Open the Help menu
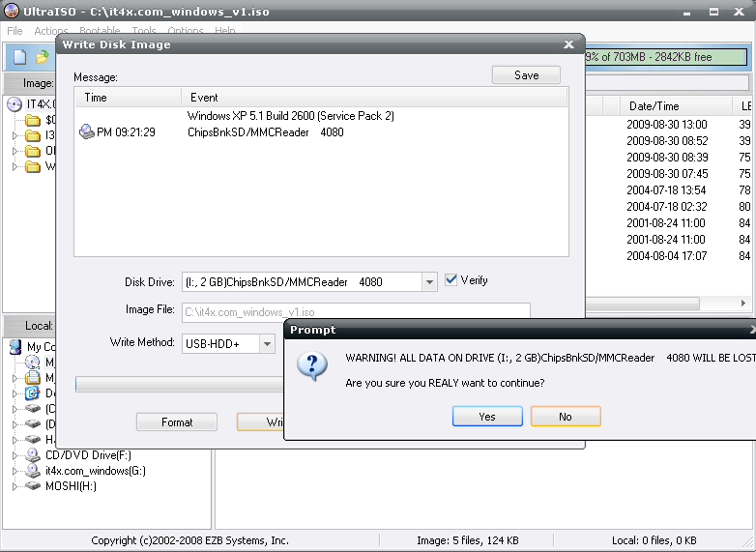Image resolution: width=756 pixels, height=552 pixels. tap(224, 31)
